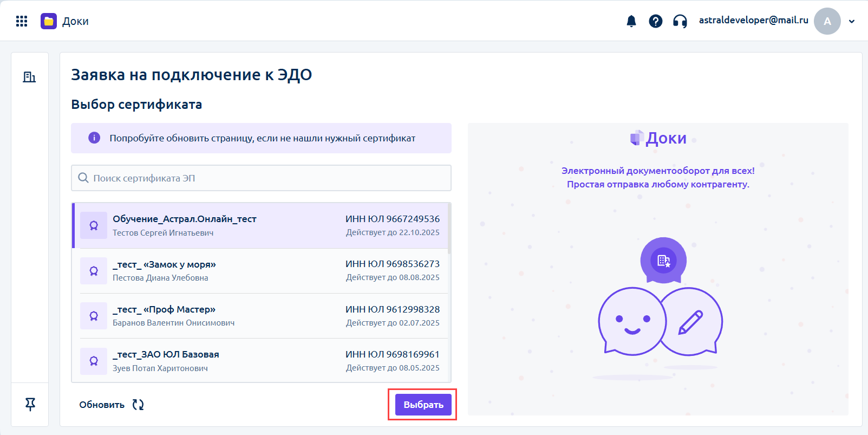Screen dimensions: 868x435
Task: Open the help question mark icon
Action: pyautogui.click(x=656, y=21)
